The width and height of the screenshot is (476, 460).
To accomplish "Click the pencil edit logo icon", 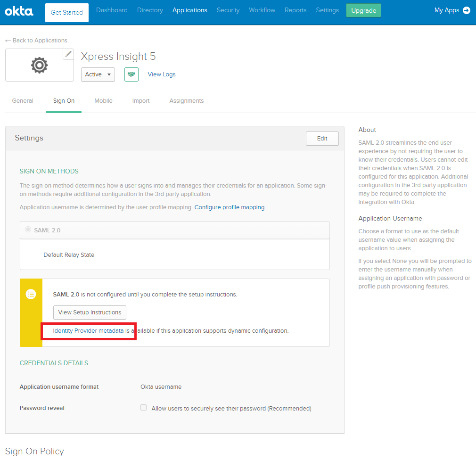I will (x=68, y=54).
